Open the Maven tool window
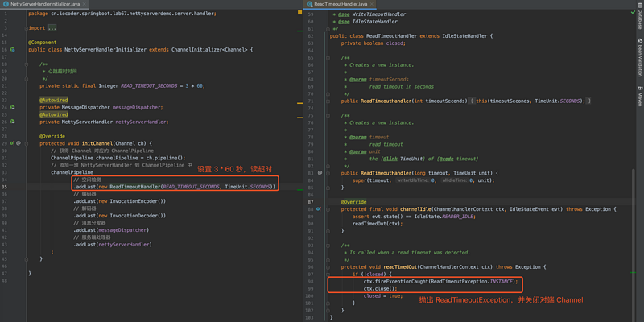Screen dimensions: 644x322 [638, 98]
